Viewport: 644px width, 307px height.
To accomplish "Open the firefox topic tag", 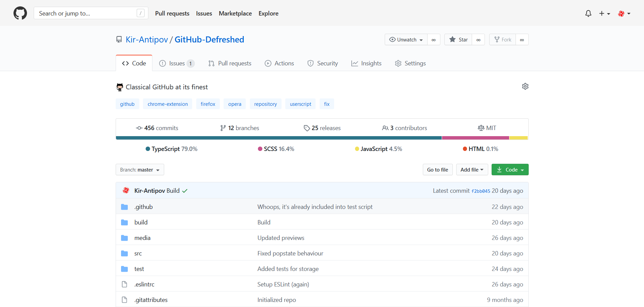I will [x=208, y=104].
